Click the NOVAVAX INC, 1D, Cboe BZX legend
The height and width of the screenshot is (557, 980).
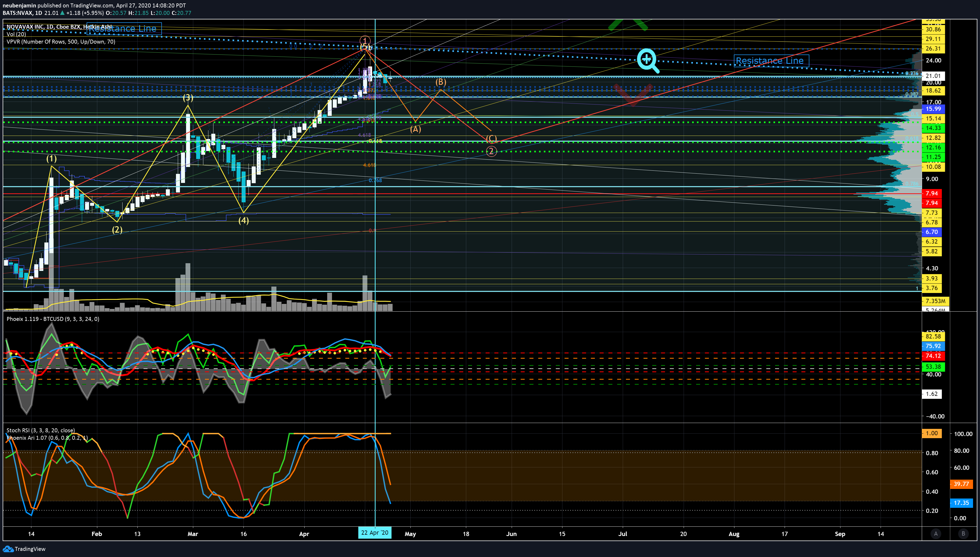click(59, 27)
